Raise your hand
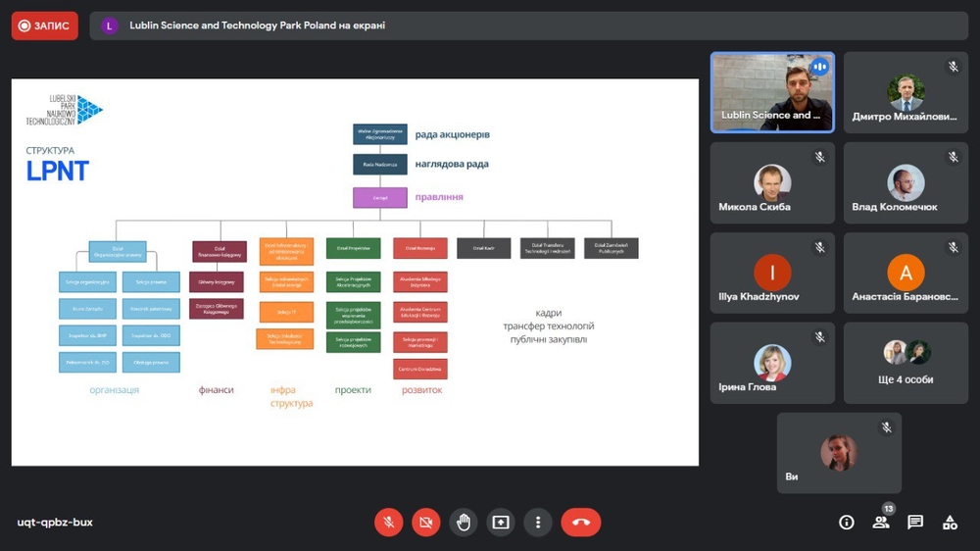This screenshot has height=551, width=980. 464,523
